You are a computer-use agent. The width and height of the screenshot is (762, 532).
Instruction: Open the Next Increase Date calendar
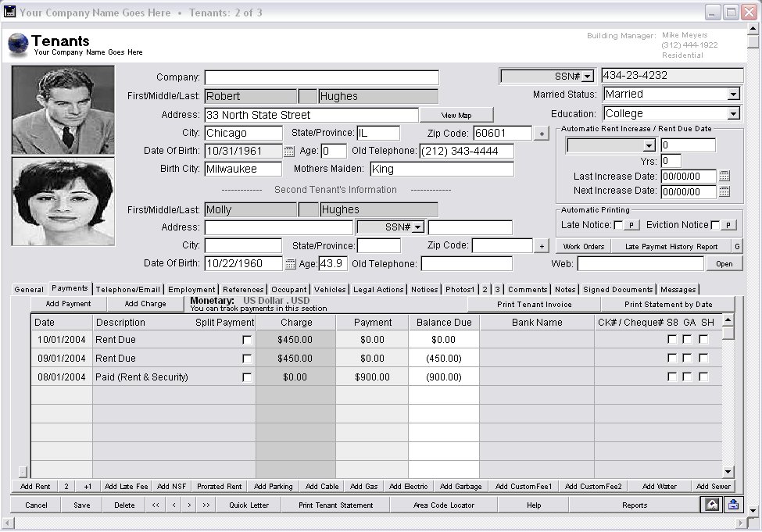pyautogui.click(x=724, y=191)
